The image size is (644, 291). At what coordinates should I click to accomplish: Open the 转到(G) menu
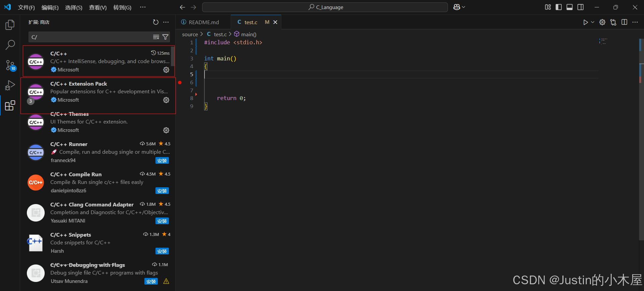pos(122,7)
